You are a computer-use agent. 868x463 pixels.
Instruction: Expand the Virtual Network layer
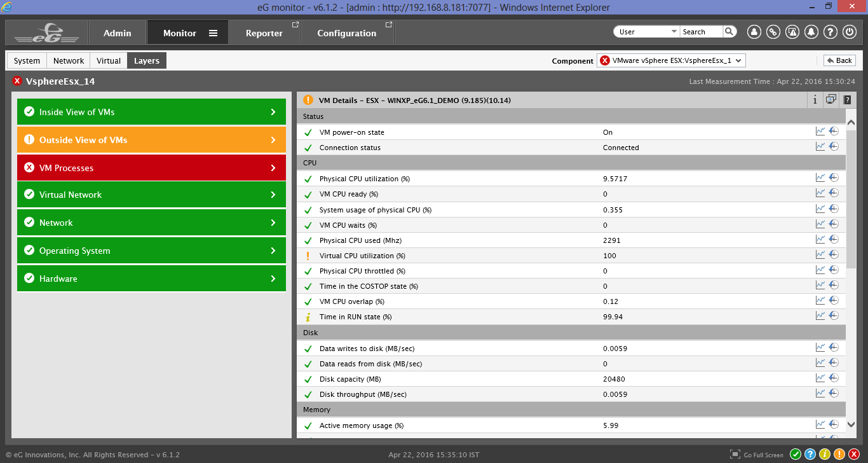pos(151,195)
